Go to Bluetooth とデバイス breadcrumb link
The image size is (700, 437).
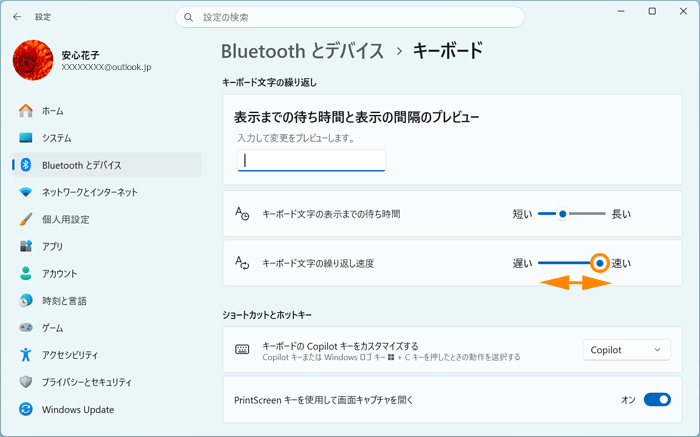(303, 51)
